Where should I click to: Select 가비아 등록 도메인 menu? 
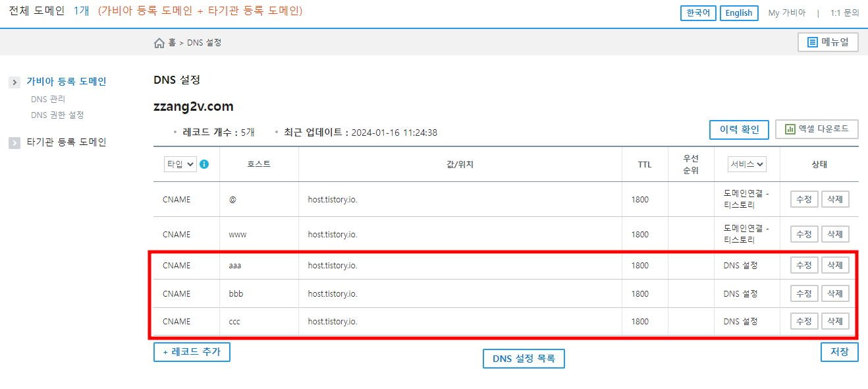[x=67, y=82]
